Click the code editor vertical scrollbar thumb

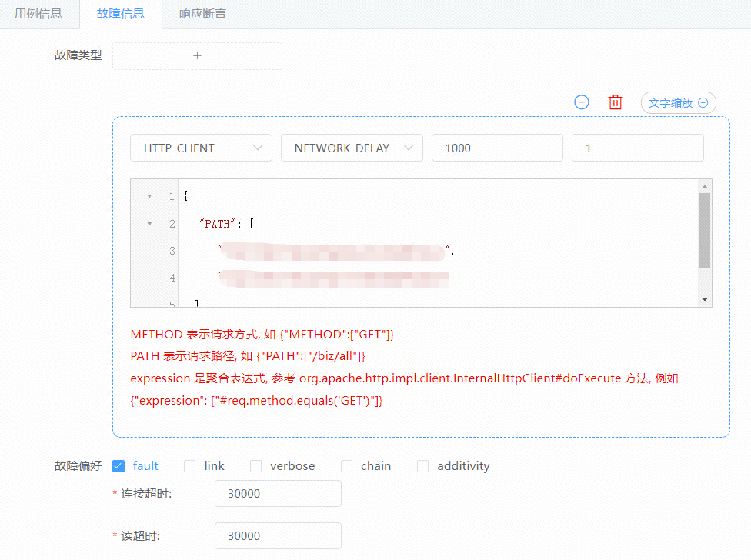click(705, 231)
